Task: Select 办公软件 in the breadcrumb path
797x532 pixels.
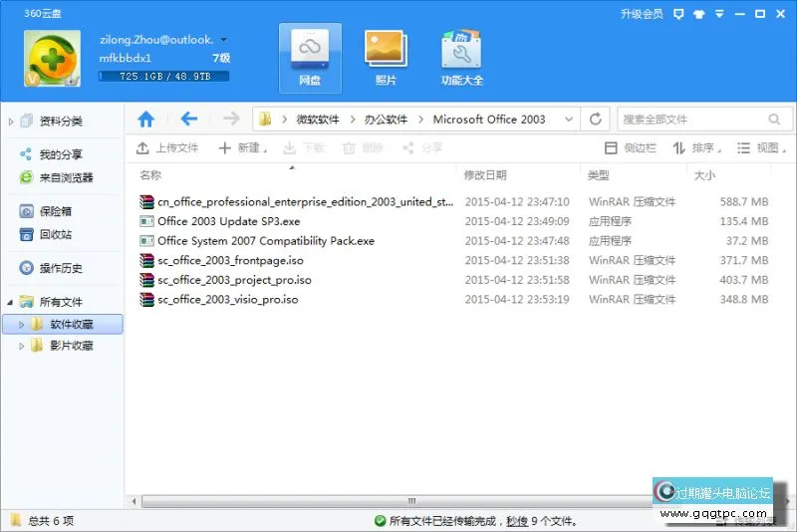Action: (x=386, y=120)
